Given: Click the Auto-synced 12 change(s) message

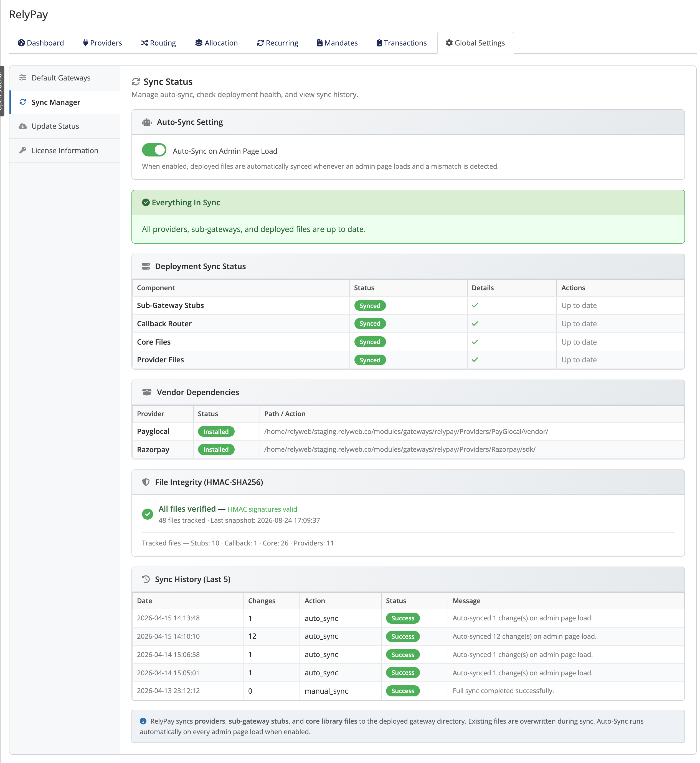Looking at the screenshot, I should coord(524,636).
